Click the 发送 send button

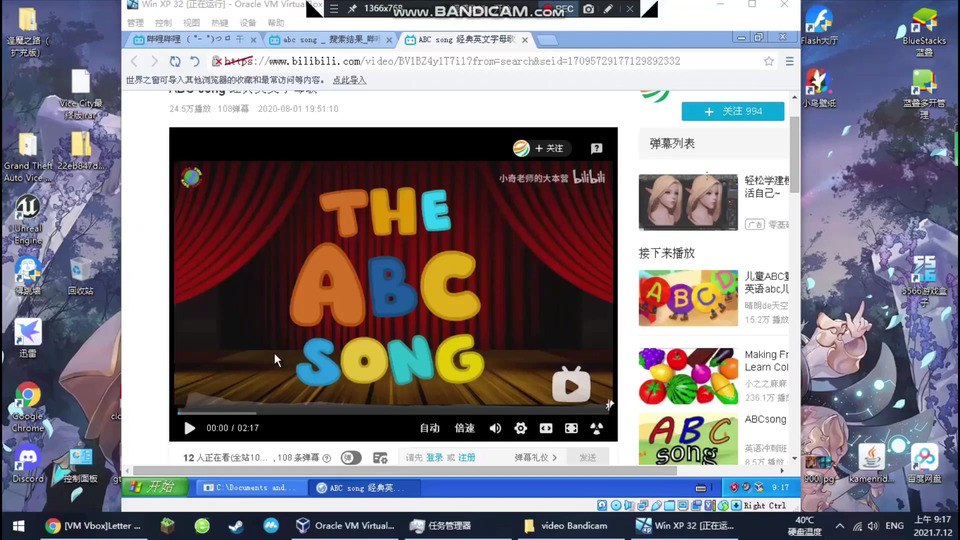[x=588, y=457]
